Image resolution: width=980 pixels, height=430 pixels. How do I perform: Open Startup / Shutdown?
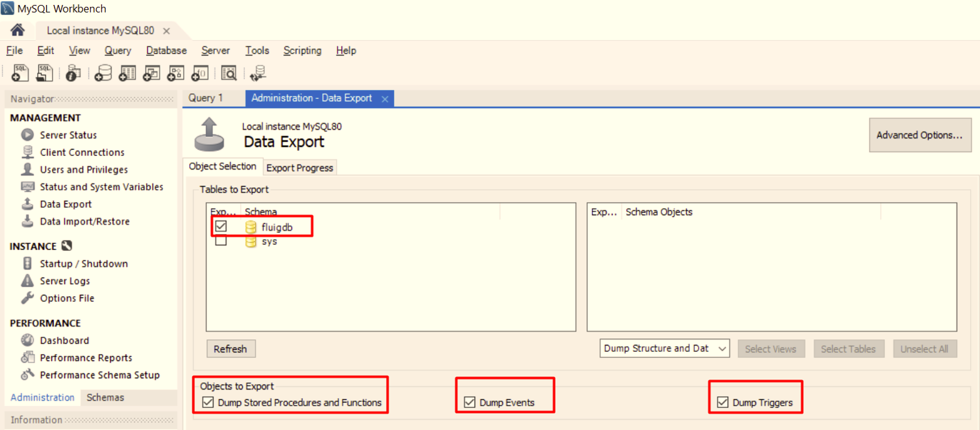pos(83,264)
